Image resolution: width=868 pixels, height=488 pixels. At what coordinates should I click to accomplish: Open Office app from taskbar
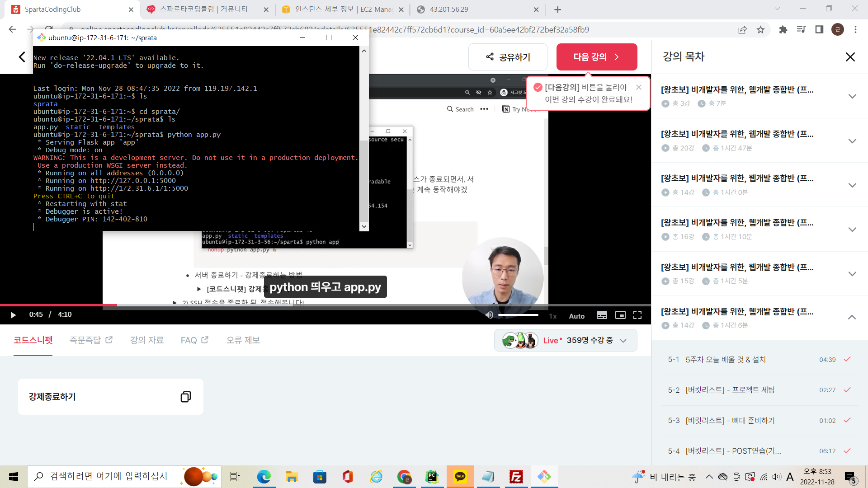(x=348, y=477)
